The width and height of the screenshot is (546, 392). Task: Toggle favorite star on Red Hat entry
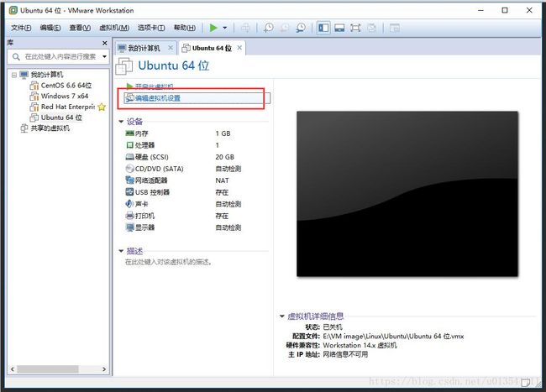coord(102,107)
